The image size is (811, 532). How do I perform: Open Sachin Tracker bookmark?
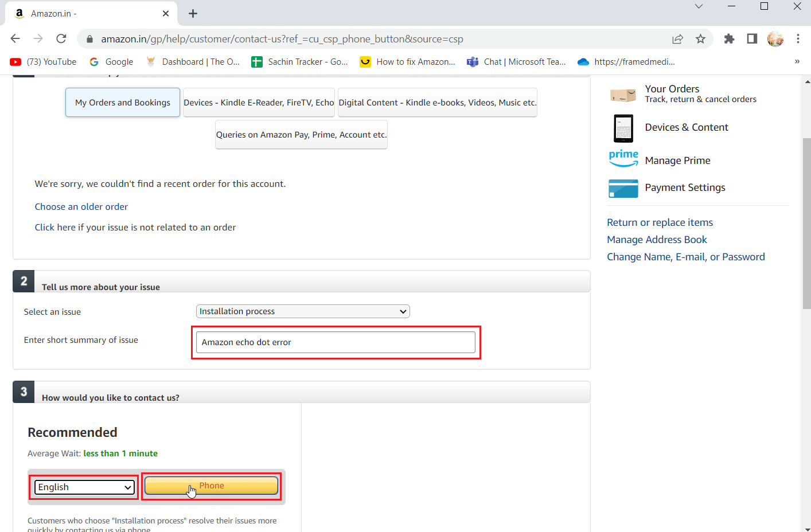click(299, 62)
